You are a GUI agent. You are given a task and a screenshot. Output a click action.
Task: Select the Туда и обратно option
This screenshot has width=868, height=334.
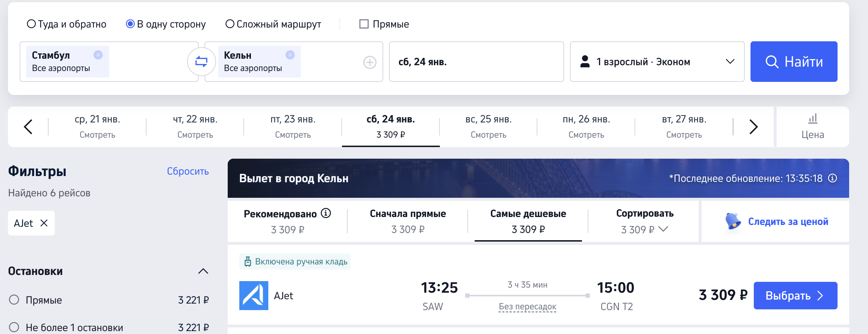(x=32, y=24)
